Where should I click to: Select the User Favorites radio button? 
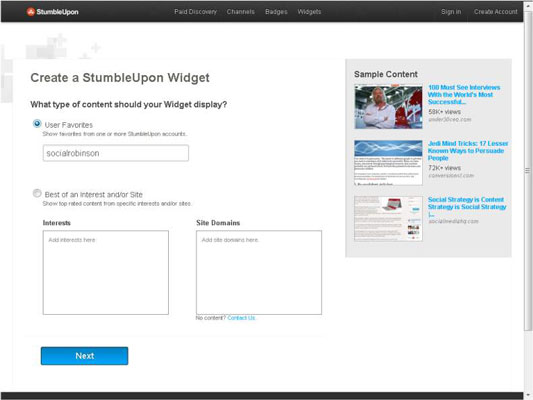[x=37, y=124]
